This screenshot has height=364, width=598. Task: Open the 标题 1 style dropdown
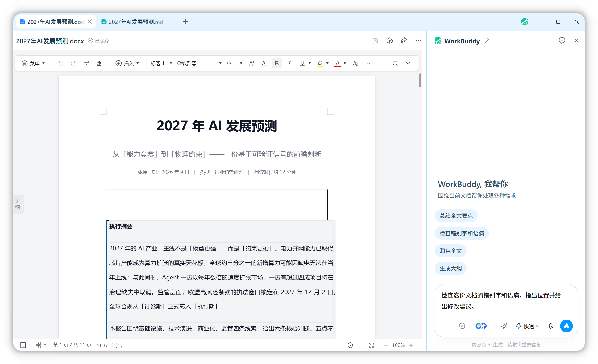[x=161, y=63]
